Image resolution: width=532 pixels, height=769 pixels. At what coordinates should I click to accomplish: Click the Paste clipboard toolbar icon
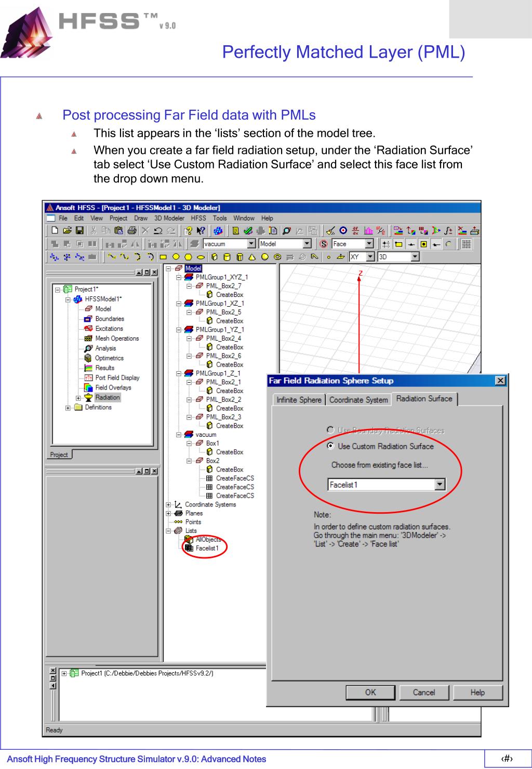point(118,230)
